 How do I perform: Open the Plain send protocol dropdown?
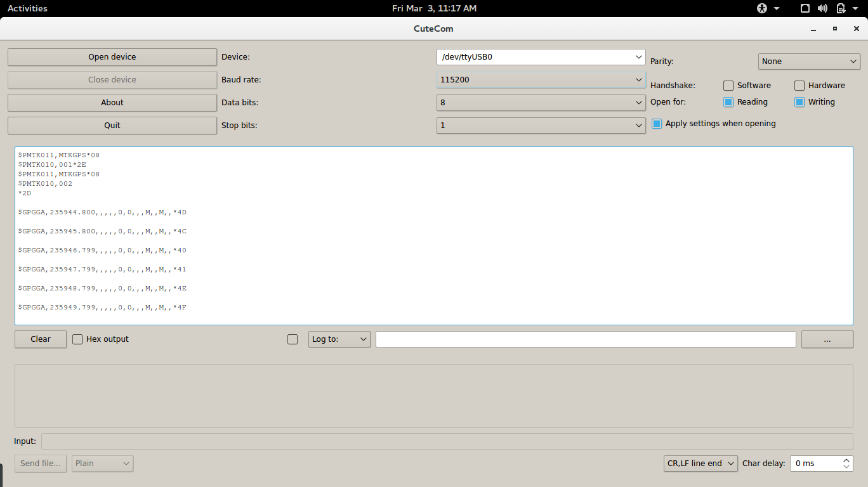(103, 464)
